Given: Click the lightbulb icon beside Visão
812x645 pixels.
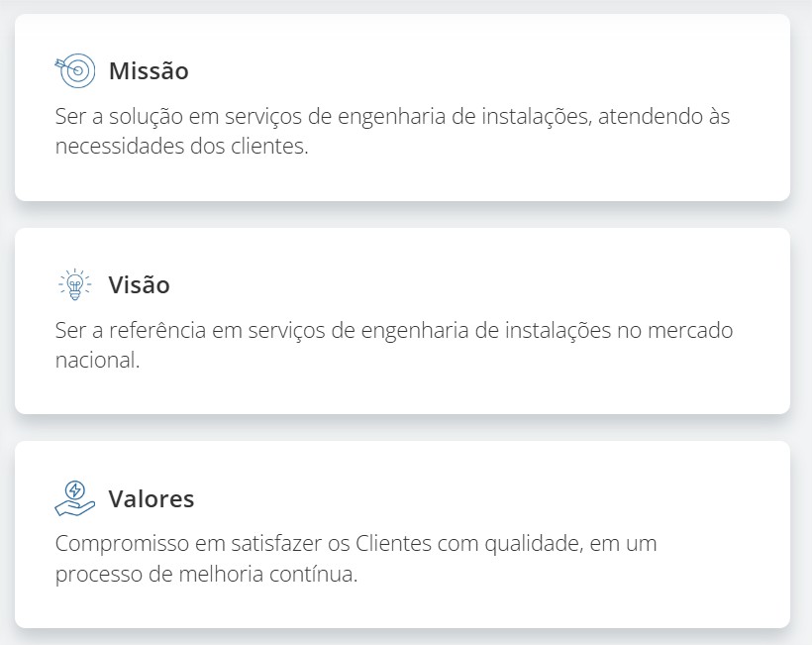Looking at the screenshot, I should 74,285.
